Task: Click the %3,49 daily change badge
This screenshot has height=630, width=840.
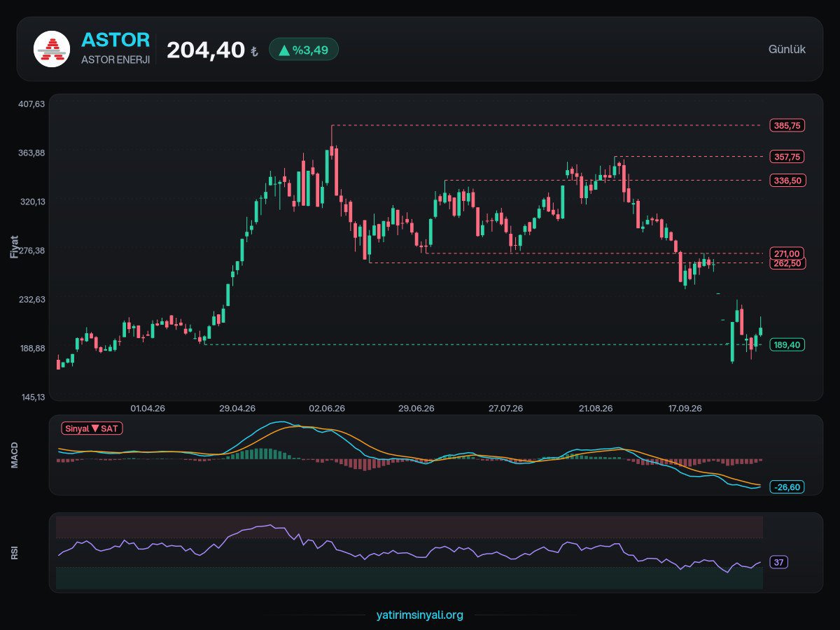Action: coord(304,49)
